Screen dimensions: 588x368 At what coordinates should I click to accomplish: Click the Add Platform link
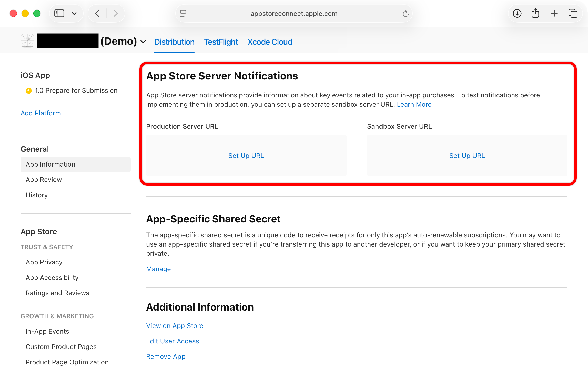(x=41, y=113)
